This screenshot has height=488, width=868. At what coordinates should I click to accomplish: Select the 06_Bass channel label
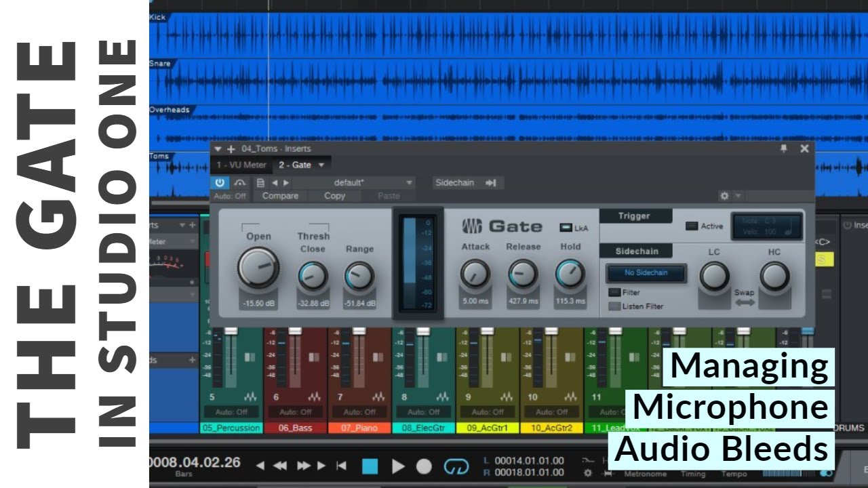(x=294, y=428)
